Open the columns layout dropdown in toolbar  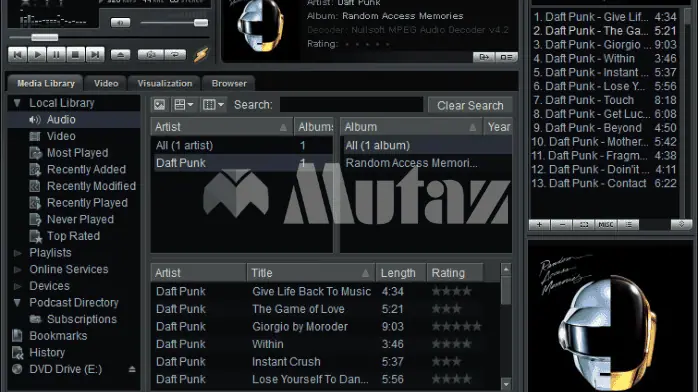(x=214, y=105)
